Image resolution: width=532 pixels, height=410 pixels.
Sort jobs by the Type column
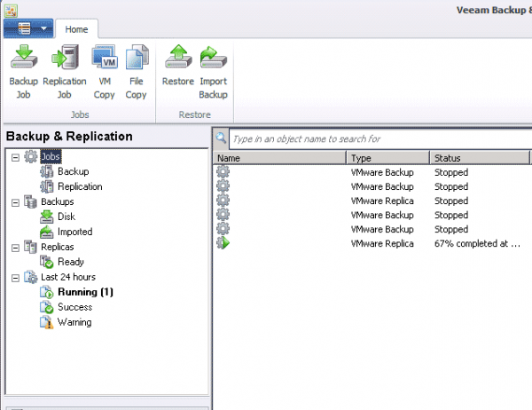click(x=388, y=158)
